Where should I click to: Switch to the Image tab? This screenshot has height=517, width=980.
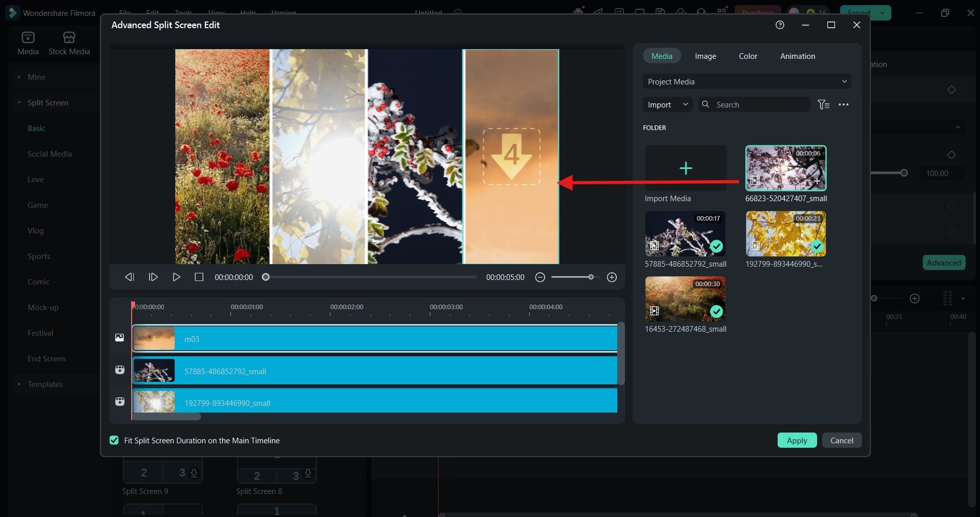705,56
